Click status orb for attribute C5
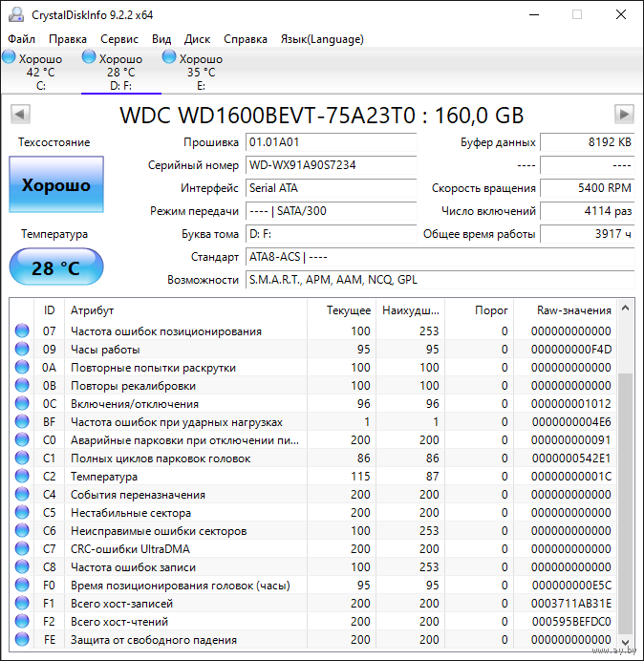Viewport: 644px width, 661px height. click(x=22, y=512)
